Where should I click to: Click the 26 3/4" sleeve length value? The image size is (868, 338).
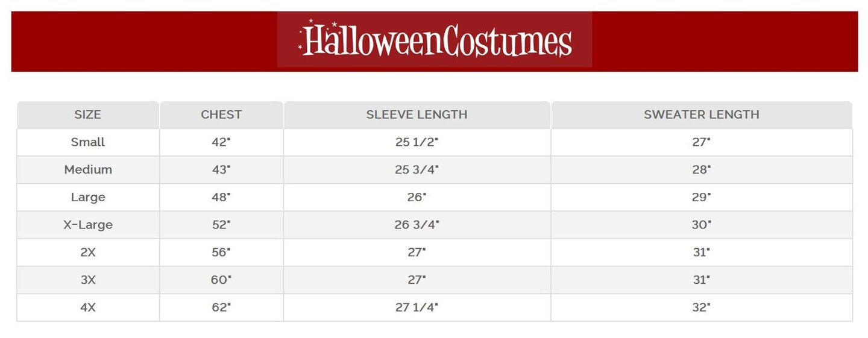click(x=417, y=225)
